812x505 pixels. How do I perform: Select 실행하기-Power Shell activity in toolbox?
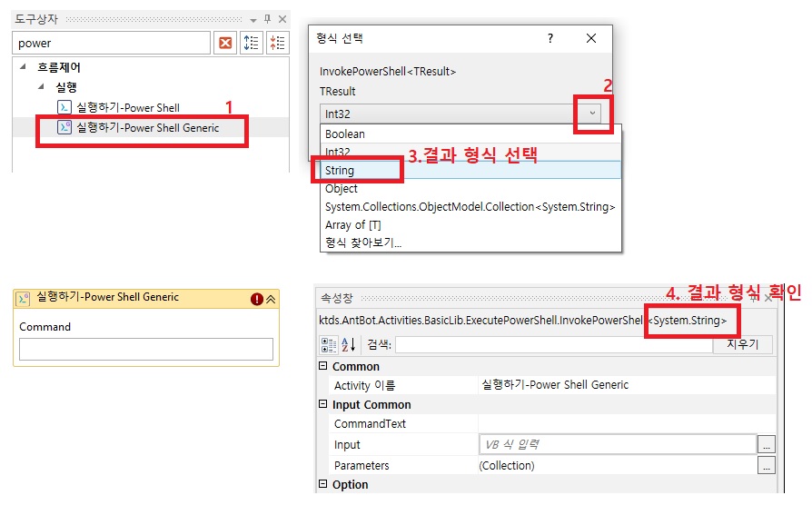click(x=127, y=107)
